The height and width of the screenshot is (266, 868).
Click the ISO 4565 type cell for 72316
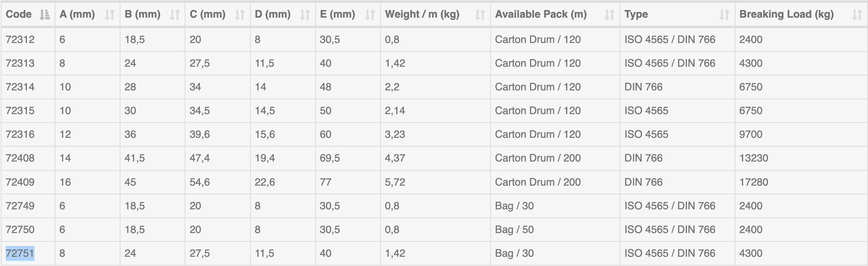646,134
